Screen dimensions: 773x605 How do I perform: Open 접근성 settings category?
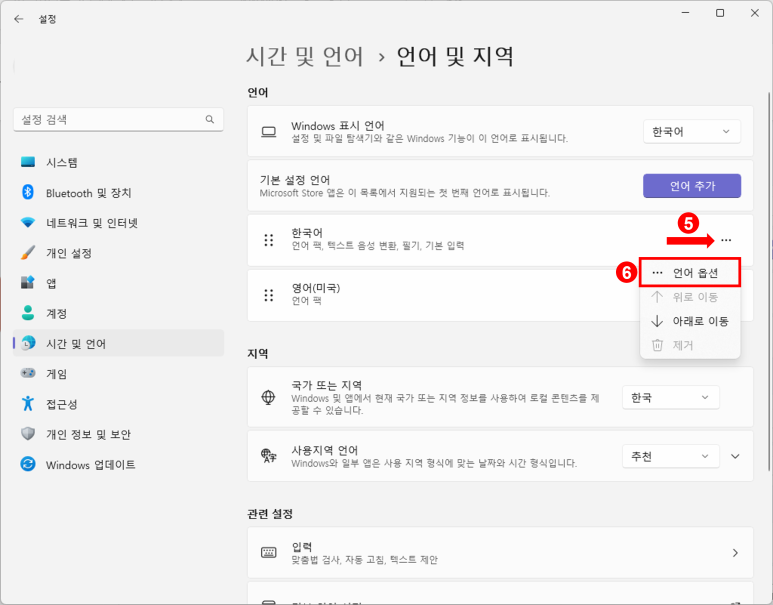click(118, 404)
